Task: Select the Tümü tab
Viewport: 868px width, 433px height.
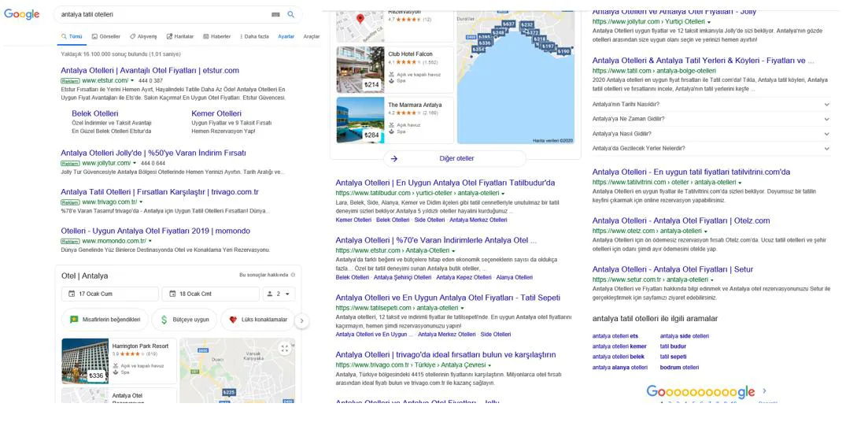Action: pyautogui.click(x=72, y=36)
